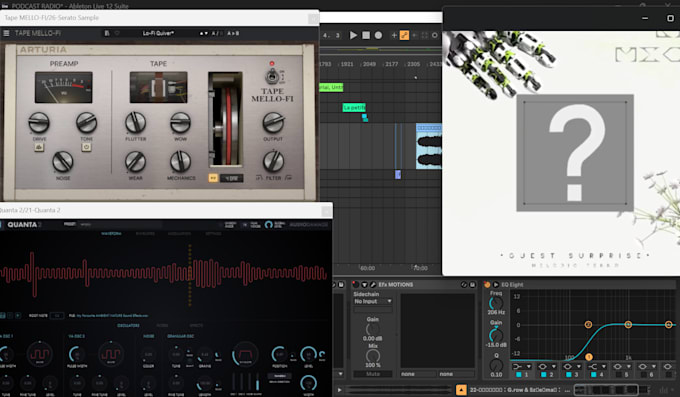The image size is (680, 397).
Task: Open EFx MOTIONS wrench plug-in editor icon
Action: point(373,285)
